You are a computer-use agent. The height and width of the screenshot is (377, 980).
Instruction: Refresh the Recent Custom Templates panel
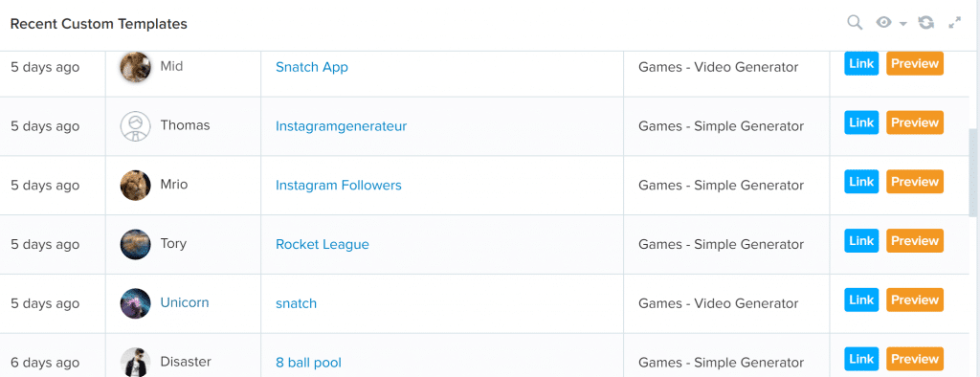coord(925,23)
